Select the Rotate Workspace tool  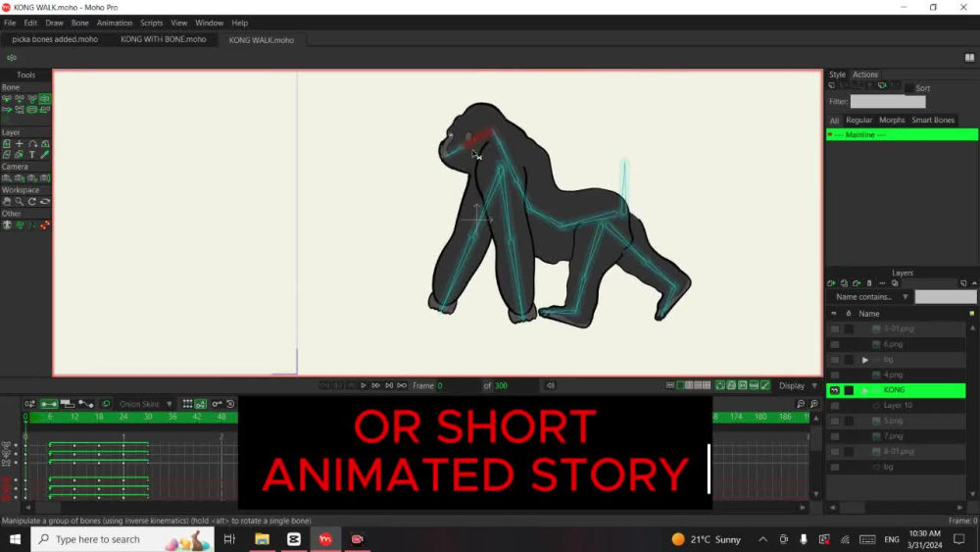tap(32, 201)
